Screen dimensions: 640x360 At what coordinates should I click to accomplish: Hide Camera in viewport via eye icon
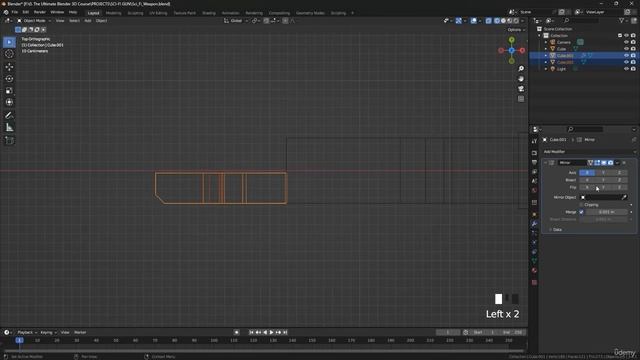[626, 42]
